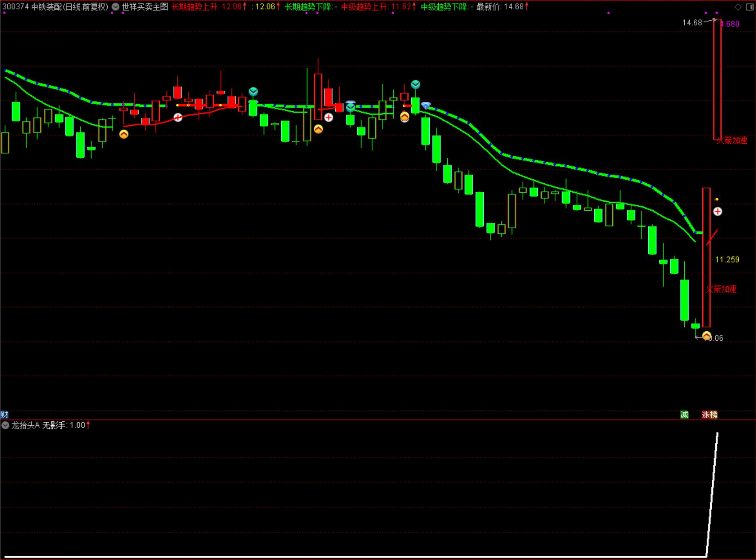Click the second orange up-arrow marker from the left
756x560 pixels.
[318, 129]
